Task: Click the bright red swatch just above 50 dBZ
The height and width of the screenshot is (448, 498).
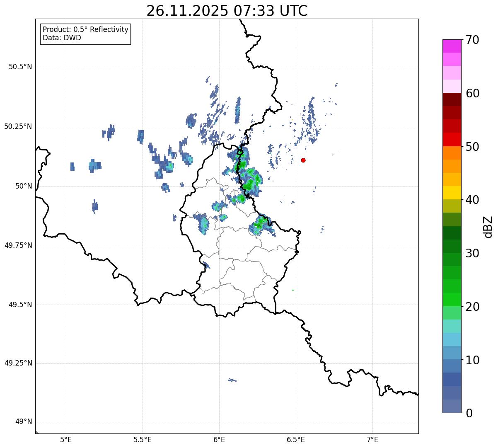Action: 452,139
